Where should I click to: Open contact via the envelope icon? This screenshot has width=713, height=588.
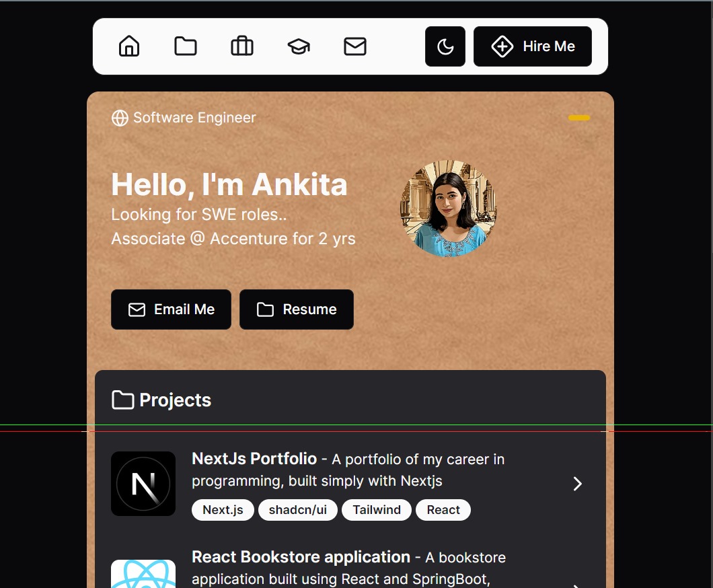tap(354, 46)
